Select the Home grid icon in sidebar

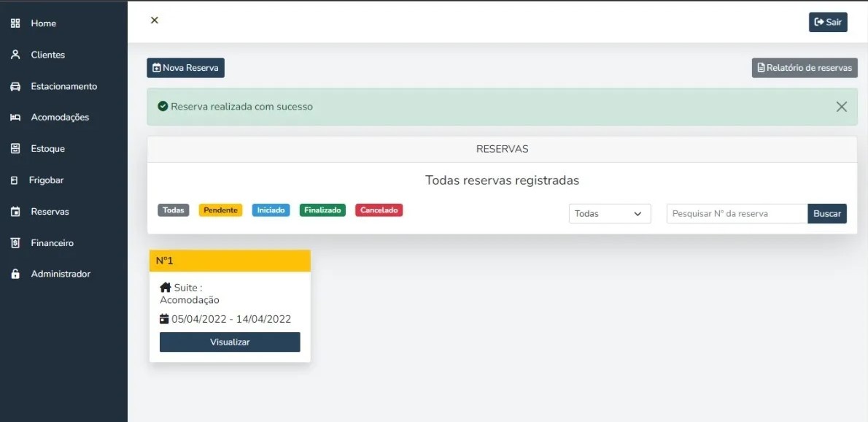click(17, 23)
